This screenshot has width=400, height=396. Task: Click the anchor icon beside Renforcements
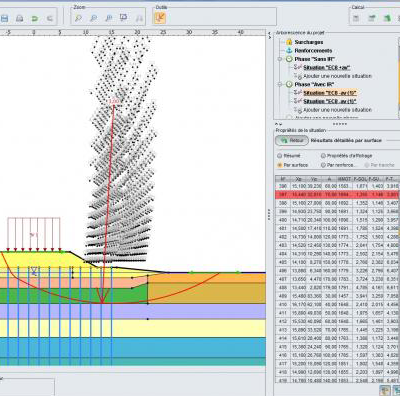(x=289, y=51)
